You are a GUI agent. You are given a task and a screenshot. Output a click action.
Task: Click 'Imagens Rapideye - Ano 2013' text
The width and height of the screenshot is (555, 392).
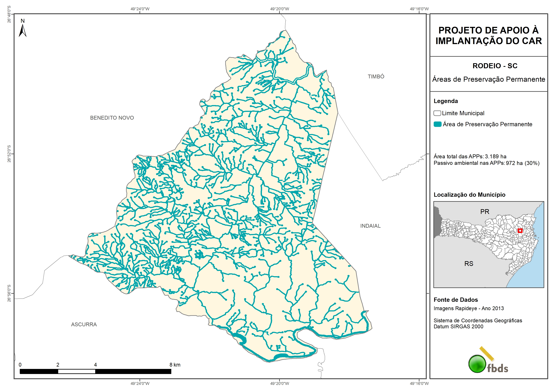469,308
